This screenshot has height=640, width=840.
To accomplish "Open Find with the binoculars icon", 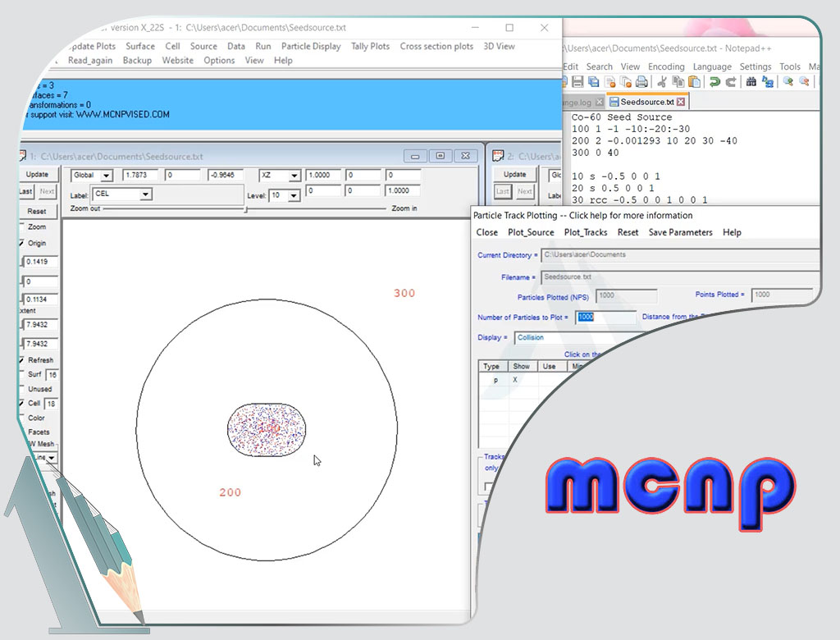I will tap(751, 82).
